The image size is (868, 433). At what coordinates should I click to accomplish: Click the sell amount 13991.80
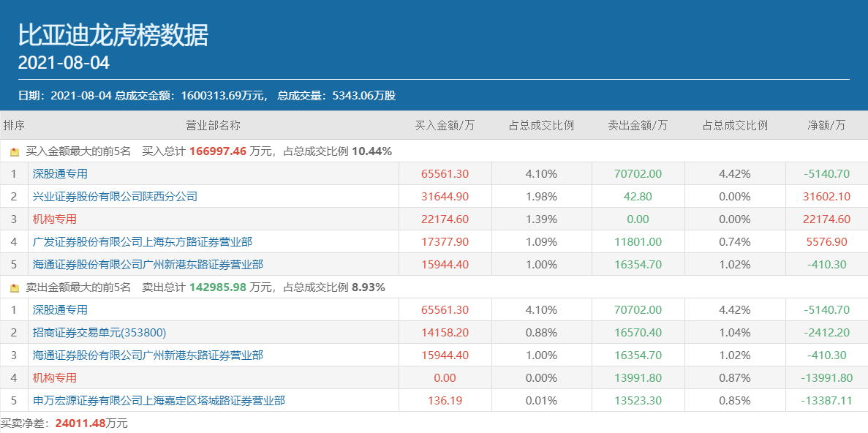tap(638, 378)
